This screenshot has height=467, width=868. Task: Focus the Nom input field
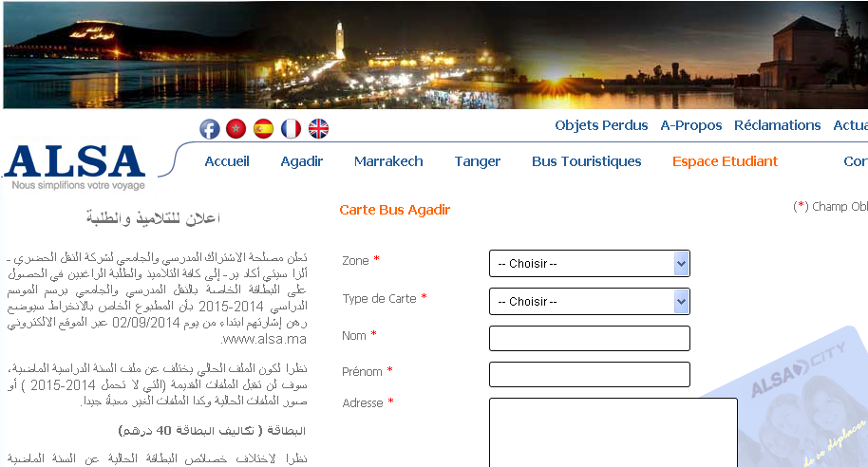(x=590, y=338)
